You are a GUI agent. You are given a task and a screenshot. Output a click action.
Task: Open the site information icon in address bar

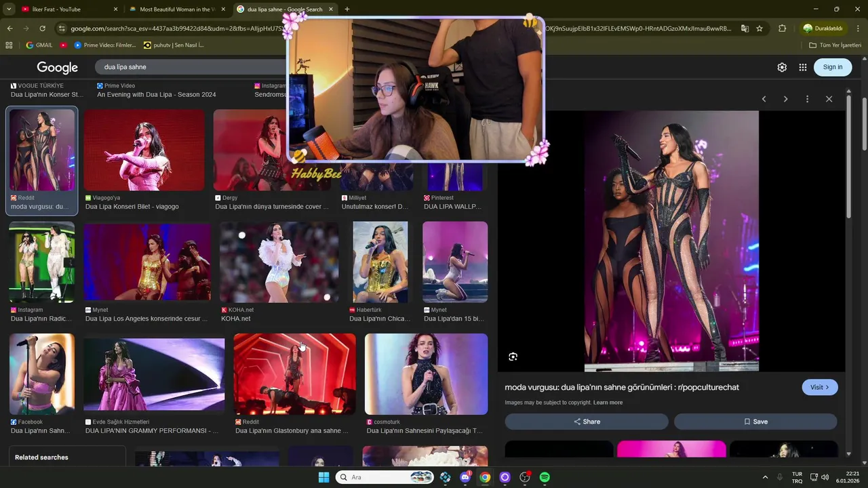coord(62,28)
